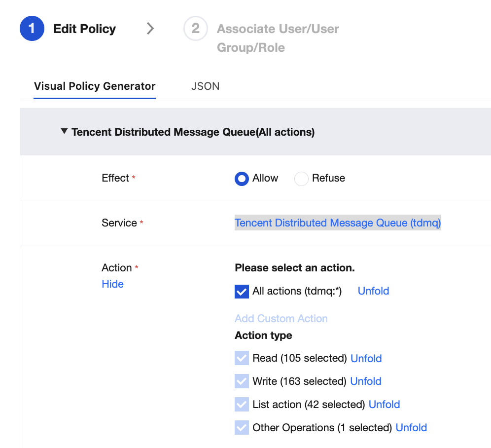Select the Refuse effect radio button

coord(301,179)
